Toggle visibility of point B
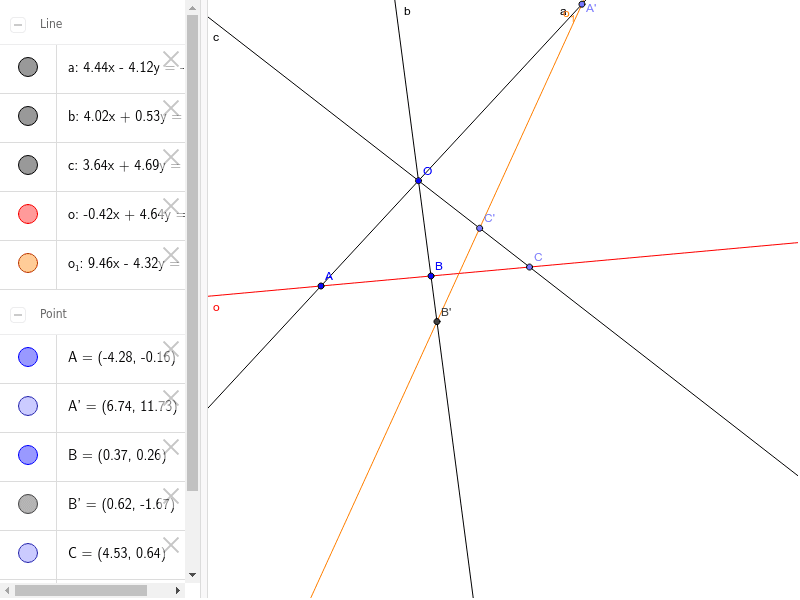 [x=28, y=455]
